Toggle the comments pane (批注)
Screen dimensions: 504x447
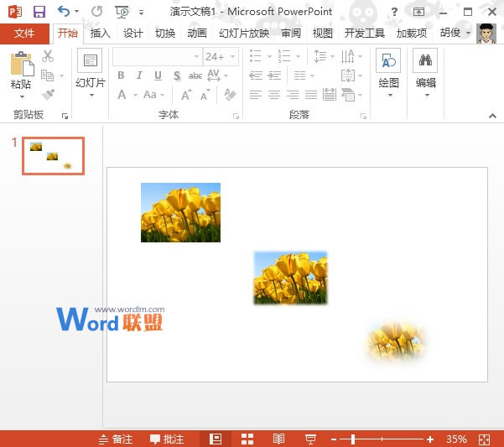[x=167, y=439]
